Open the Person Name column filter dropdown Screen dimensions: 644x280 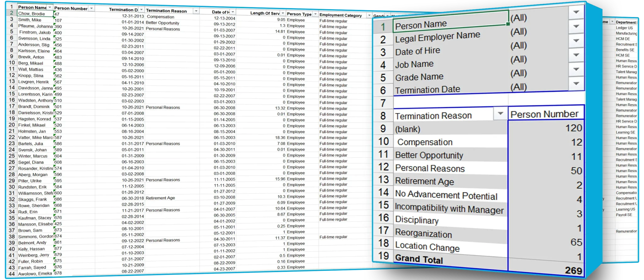[50, 7]
